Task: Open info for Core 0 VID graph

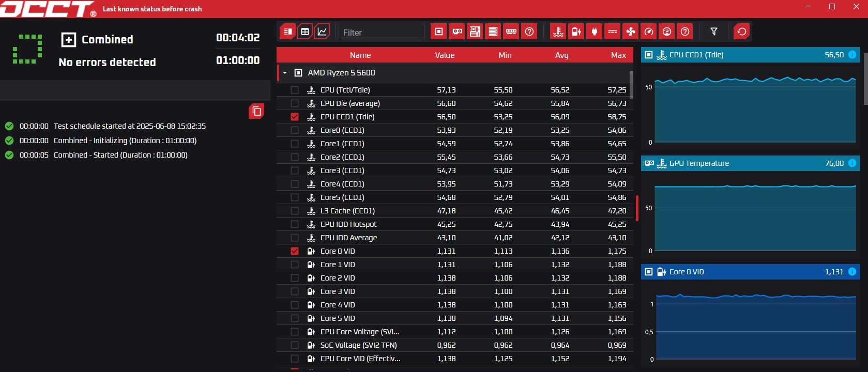Action: [852, 272]
